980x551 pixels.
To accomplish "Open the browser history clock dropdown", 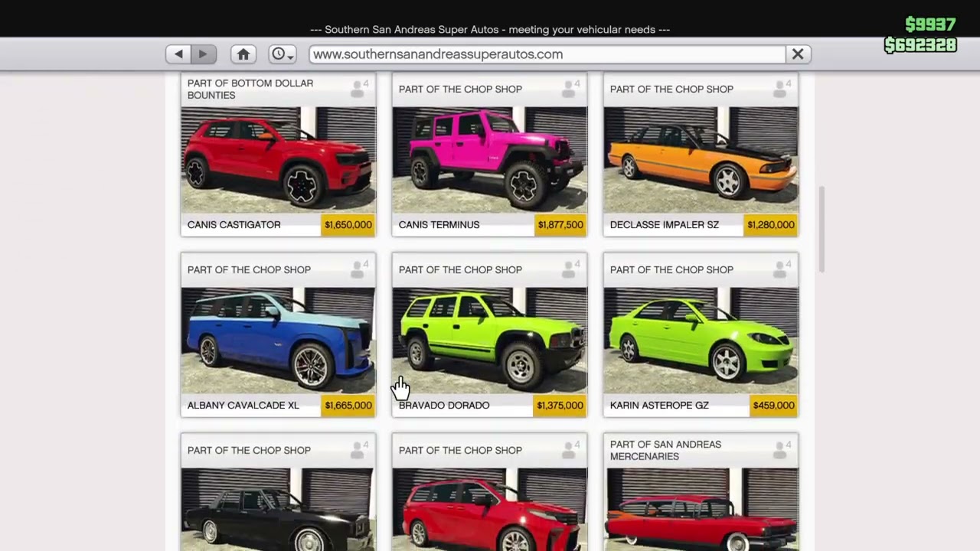I will pyautogui.click(x=283, y=54).
